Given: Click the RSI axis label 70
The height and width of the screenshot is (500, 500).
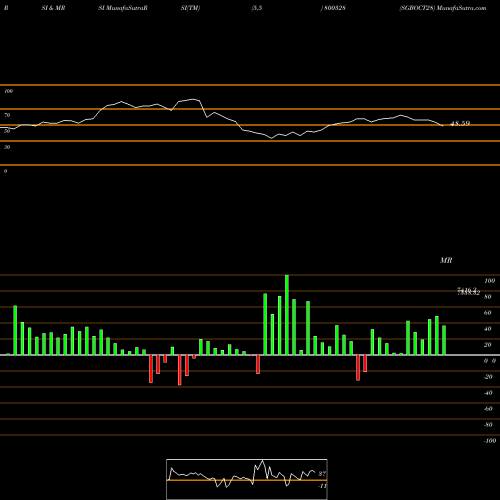Looking at the screenshot, I should (7, 115).
